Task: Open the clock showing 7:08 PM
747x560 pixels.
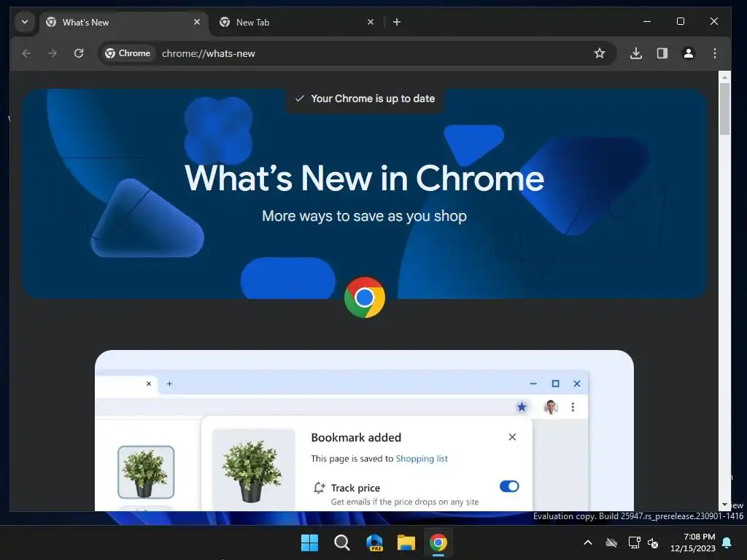Action: pyautogui.click(x=693, y=542)
